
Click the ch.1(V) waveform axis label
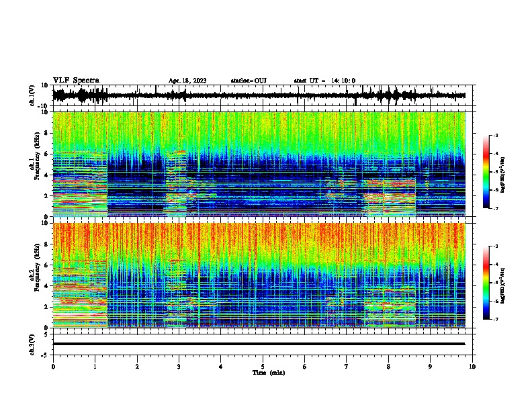(x=32, y=95)
